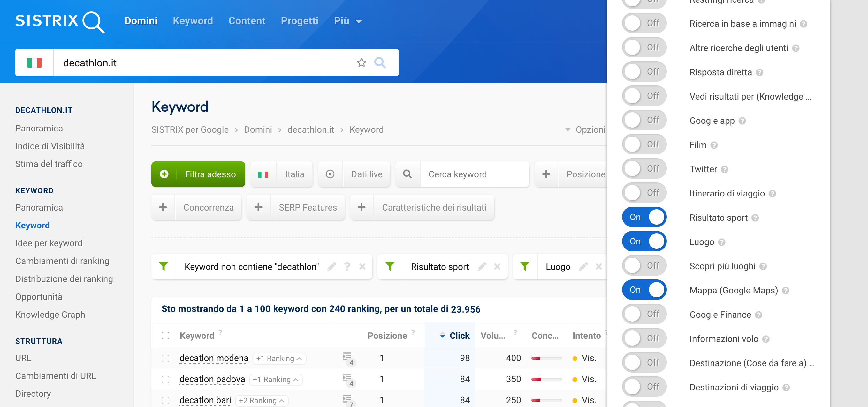Toggle on Altre ricerche degli utenti
868x407 pixels.
click(x=644, y=48)
